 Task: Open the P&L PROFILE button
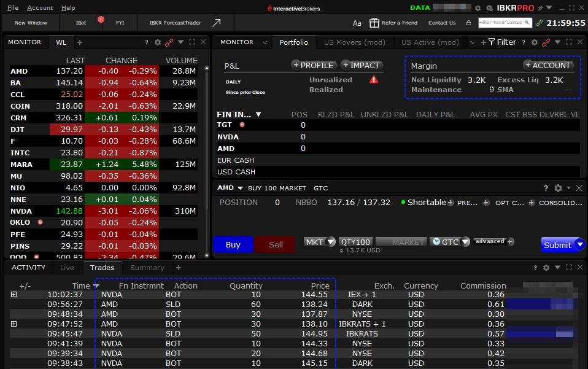click(314, 65)
